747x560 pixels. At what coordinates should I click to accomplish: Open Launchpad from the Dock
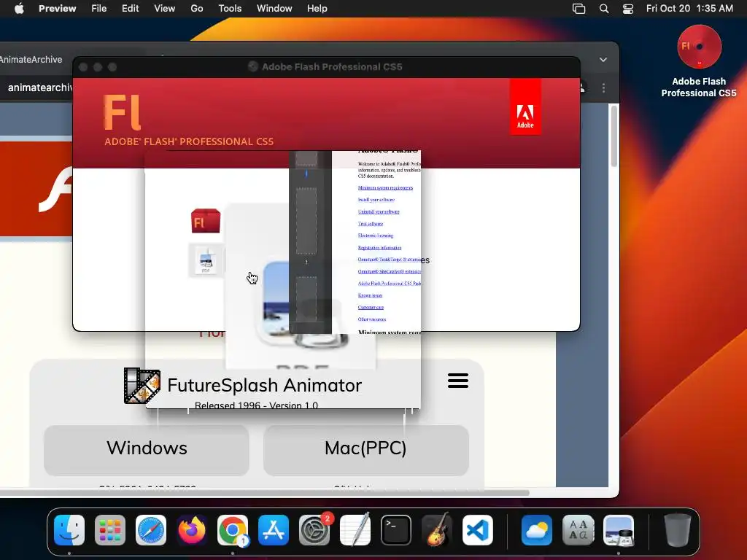pos(110,530)
